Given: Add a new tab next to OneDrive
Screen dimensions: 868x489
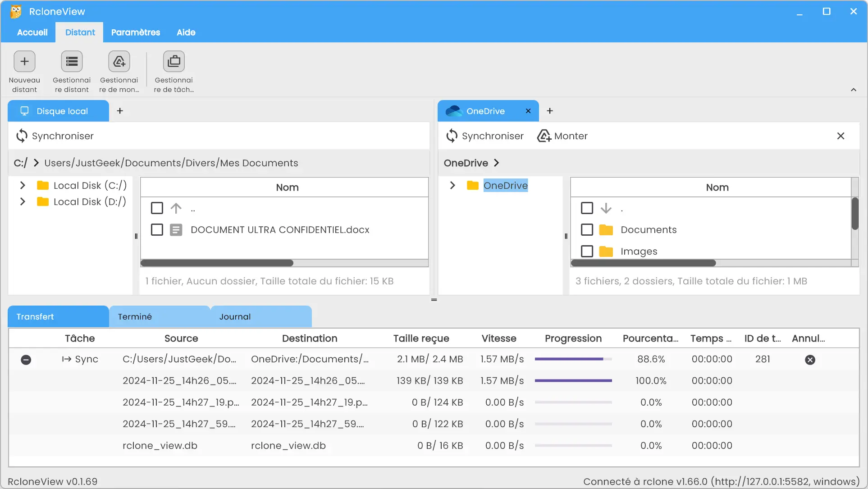Looking at the screenshot, I should (x=550, y=111).
